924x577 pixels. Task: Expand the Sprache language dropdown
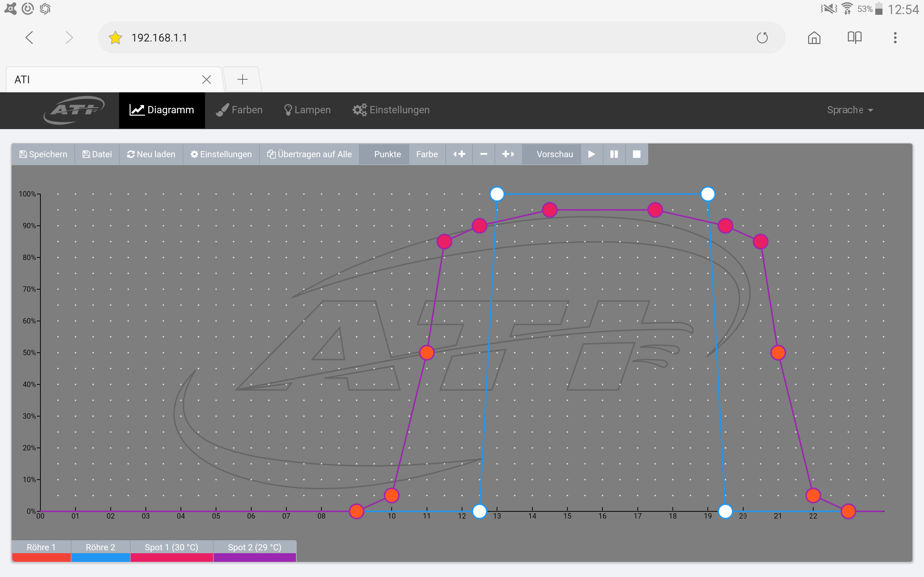coord(850,110)
